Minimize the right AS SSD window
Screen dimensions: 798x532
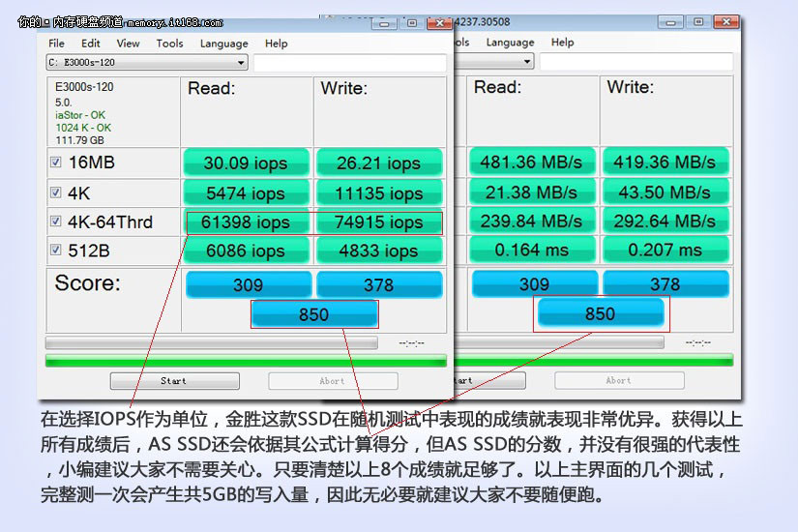pyautogui.click(x=670, y=22)
